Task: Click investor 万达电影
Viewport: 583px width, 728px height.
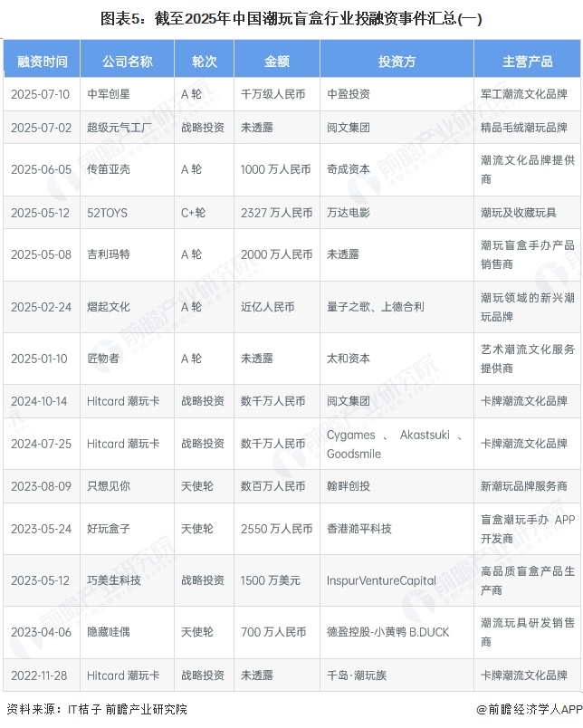Action: pos(349,213)
